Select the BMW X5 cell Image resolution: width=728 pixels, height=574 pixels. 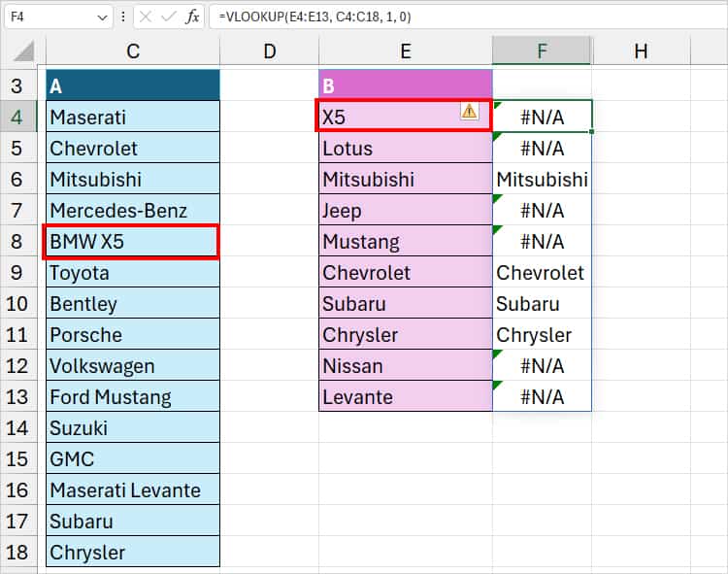(133, 241)
